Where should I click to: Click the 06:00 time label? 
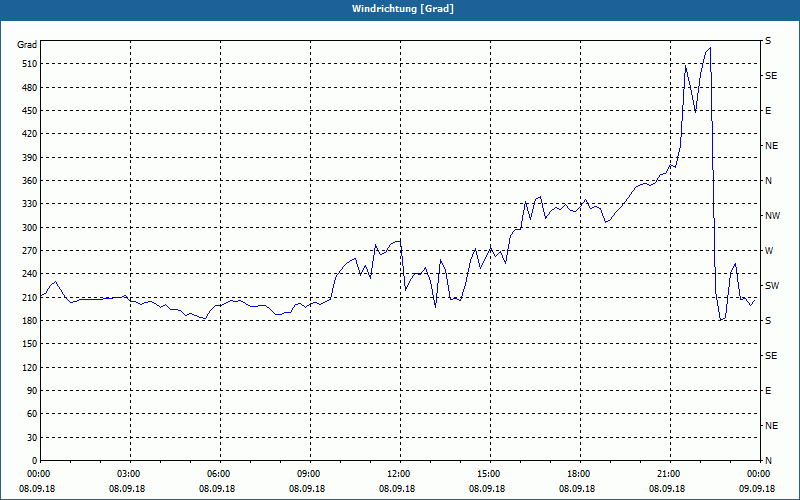coord(217,473)
